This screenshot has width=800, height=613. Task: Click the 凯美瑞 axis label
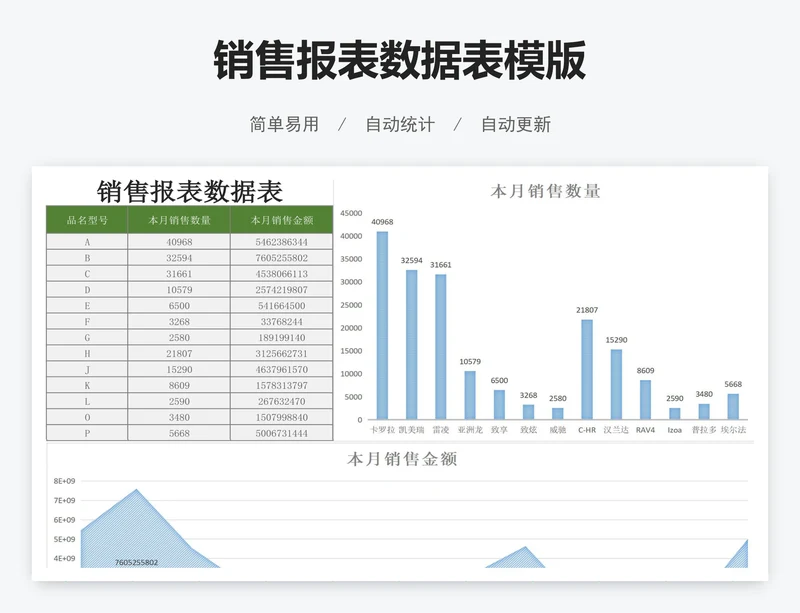tap(411, 430)
